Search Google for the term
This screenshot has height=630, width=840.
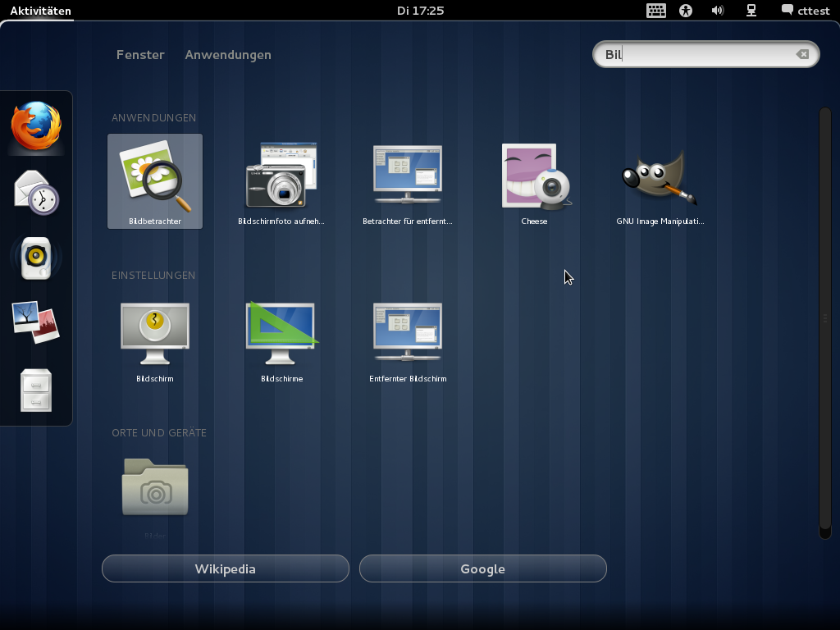tap(482, 568)
